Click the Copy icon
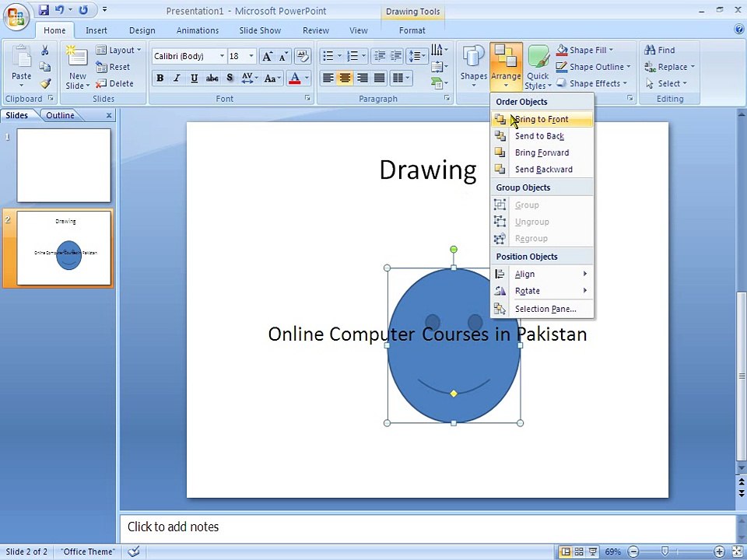The image size is (747, 560). pos(45,67)
